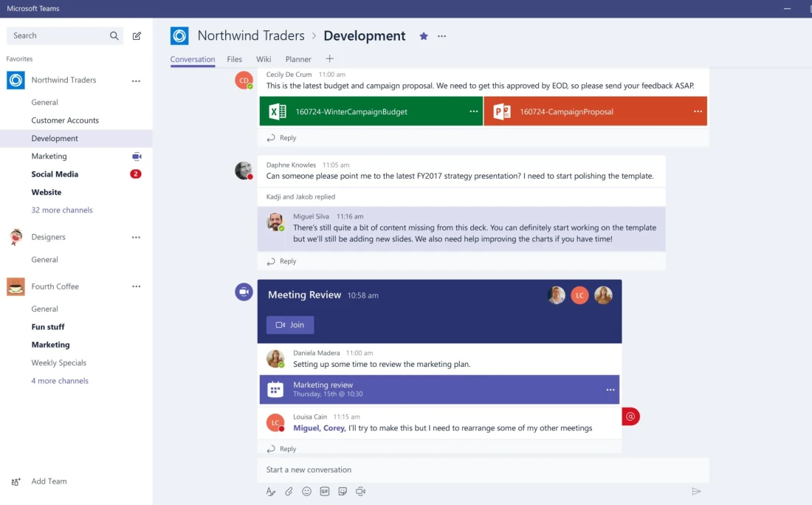
Task: Attach a file using the paperclip icon
Action: tap(289, 491)
